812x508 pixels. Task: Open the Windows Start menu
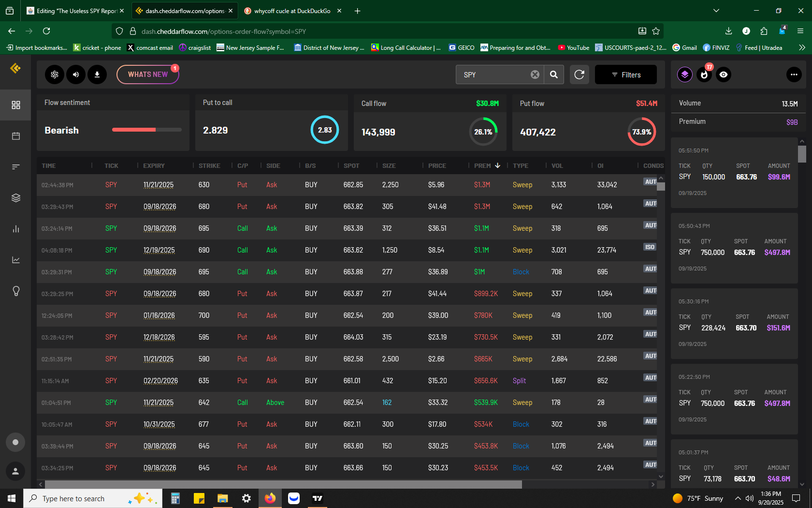(x=12, y=498)
